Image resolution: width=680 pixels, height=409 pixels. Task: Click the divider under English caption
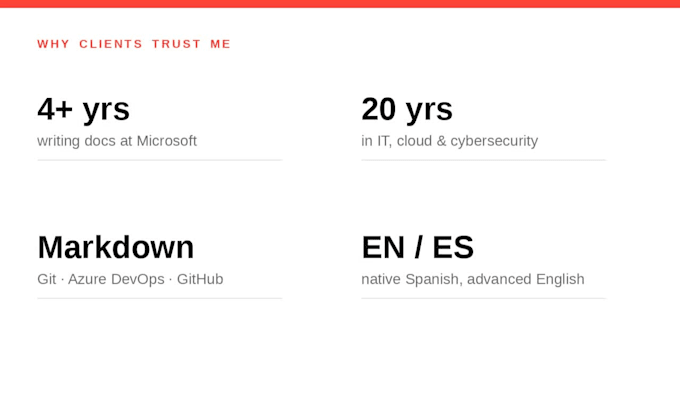coord(484,298)
